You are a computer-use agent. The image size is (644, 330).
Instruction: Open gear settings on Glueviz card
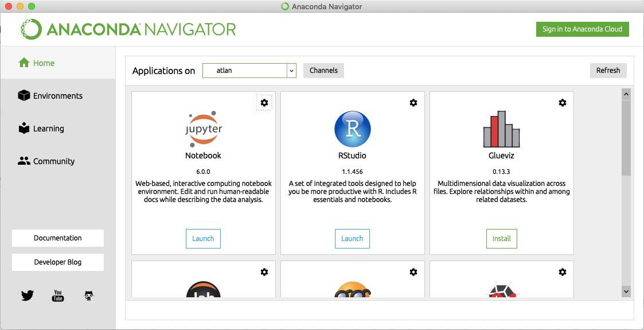(x=562, y=103)
